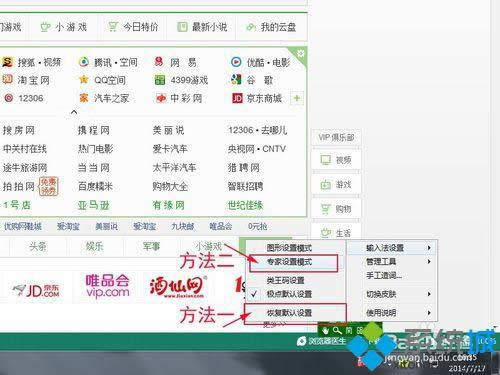Screen dimensions: 500x375
Task: Click the green 4399游戏 icon
Action: click(x=160, y=80)
